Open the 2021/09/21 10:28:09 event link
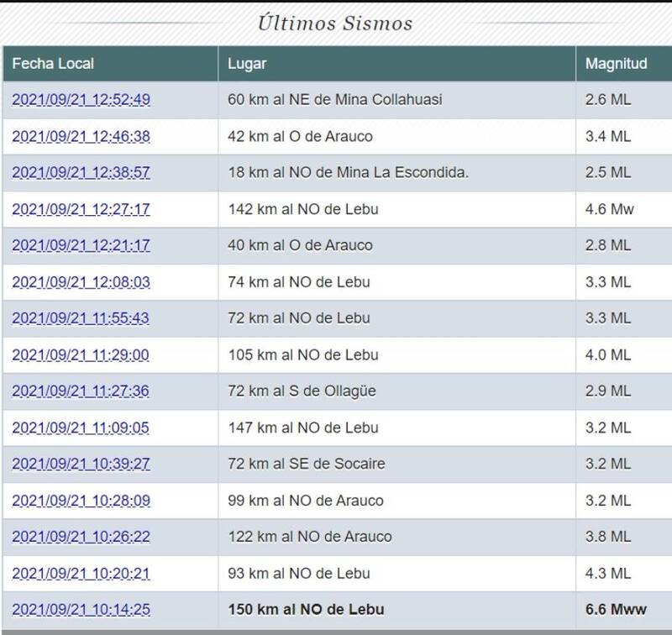The height and width of the screenshot is (635, 672). pos(81,501)
